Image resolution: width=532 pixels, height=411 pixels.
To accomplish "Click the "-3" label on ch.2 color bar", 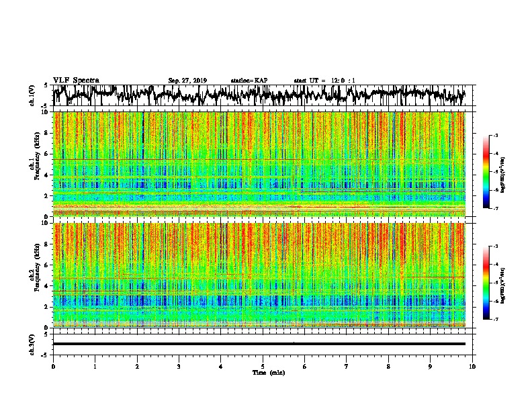I will [x=495, y=246].
